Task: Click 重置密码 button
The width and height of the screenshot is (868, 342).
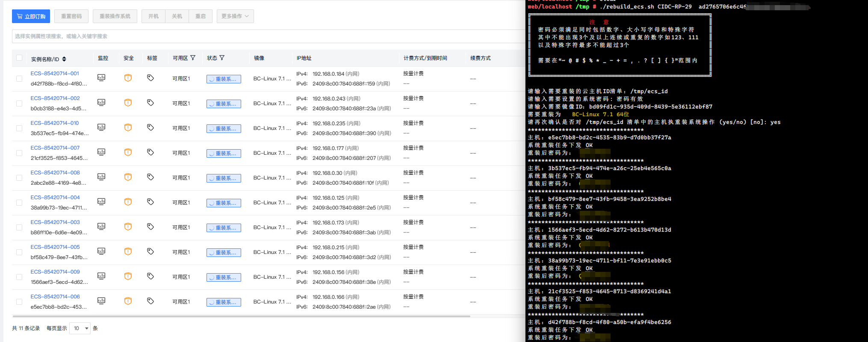Action: tap(71, 16)
